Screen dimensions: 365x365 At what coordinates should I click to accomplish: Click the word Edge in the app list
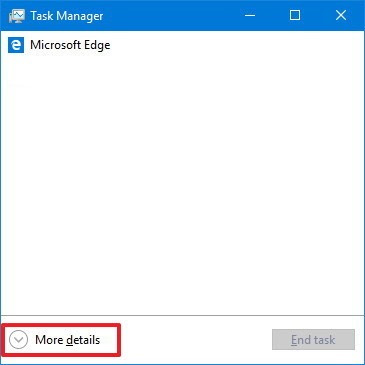click(97, 46)
